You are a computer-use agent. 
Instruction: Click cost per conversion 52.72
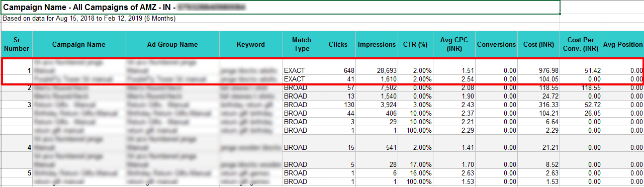click(x=592, y=105)
